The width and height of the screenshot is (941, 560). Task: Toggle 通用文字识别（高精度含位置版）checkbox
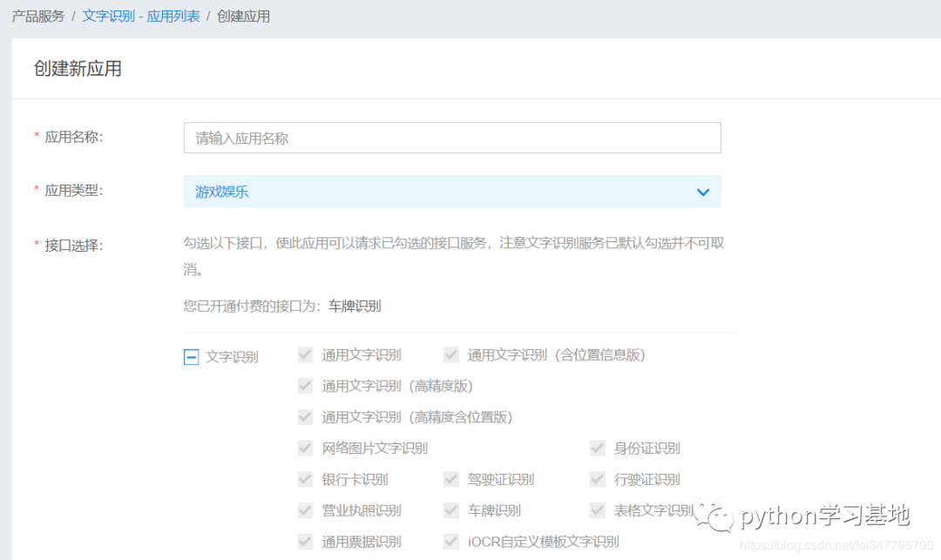coord(306,417)
